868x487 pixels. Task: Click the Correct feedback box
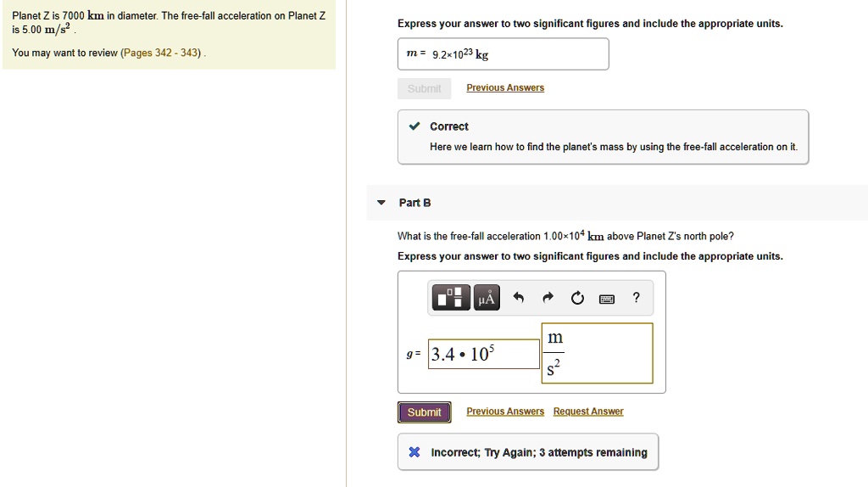[x=603, y=137]
